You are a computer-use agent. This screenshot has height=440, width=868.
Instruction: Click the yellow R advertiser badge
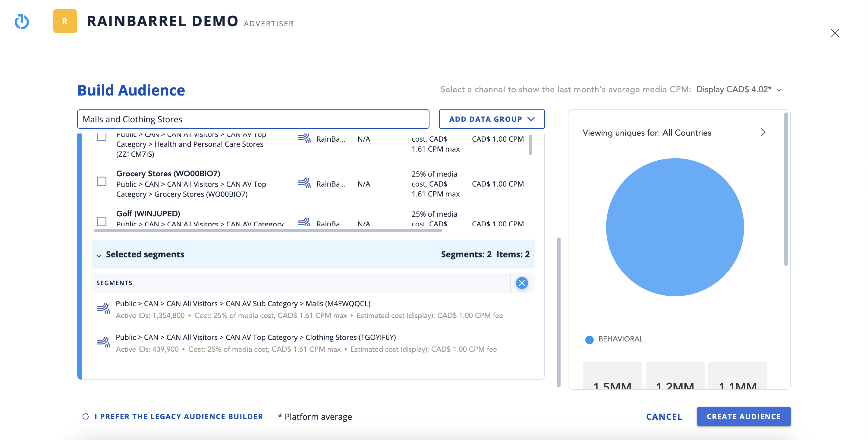tap(65, 21)
